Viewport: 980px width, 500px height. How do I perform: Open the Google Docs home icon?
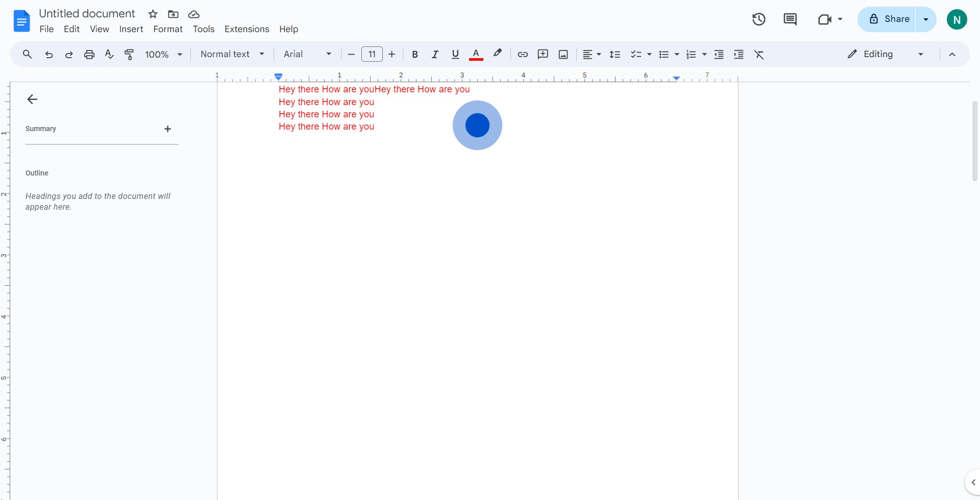point(21,21)
